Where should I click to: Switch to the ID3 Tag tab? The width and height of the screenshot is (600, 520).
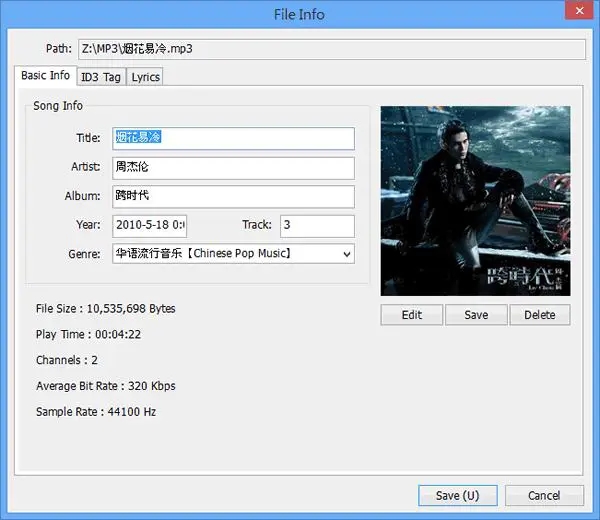101,77
